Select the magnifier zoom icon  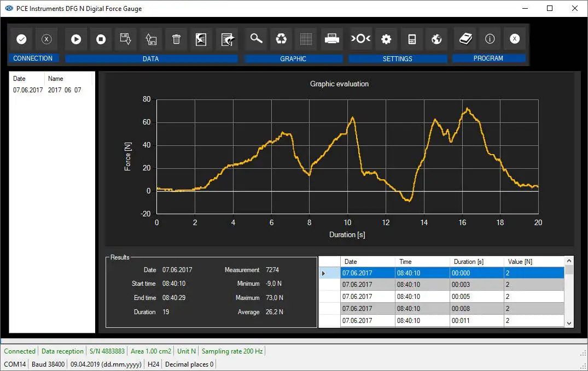click(x=256, y=39)
